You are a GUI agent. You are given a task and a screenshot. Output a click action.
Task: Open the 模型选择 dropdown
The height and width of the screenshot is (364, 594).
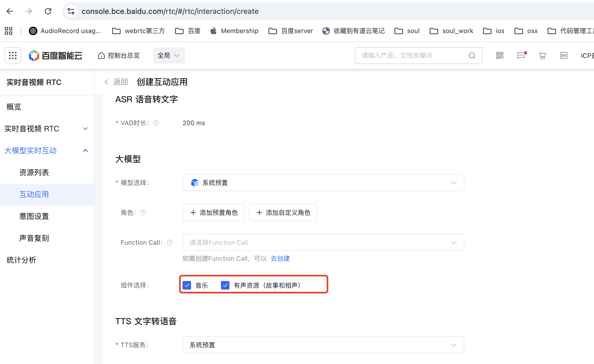(x=323, y=183)
